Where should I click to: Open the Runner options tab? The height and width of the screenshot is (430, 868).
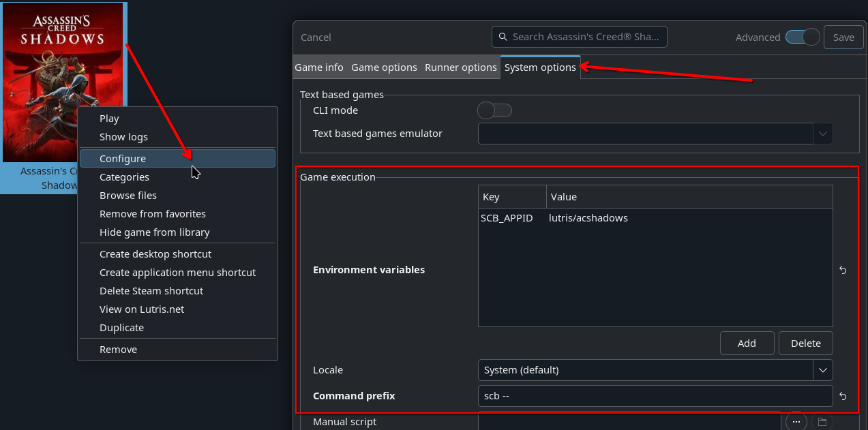[460, 67]
